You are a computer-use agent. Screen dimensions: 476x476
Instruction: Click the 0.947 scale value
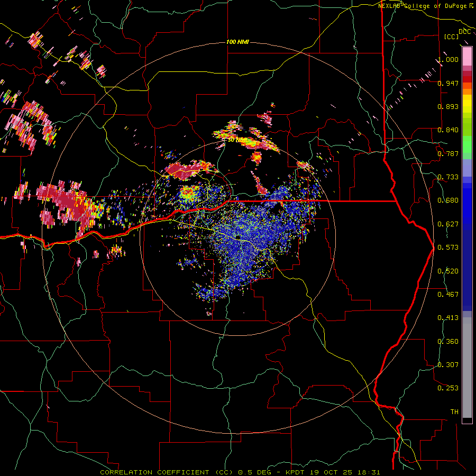[448, 83]
